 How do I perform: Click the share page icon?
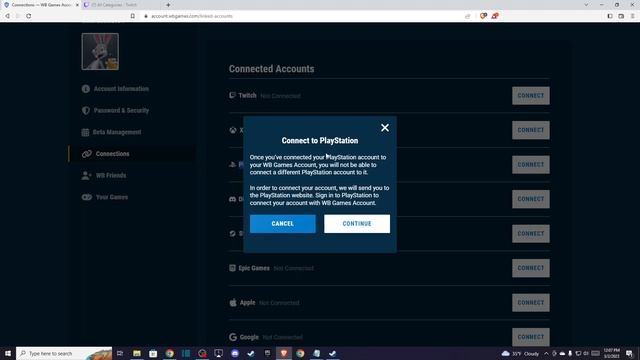point(467,16)
